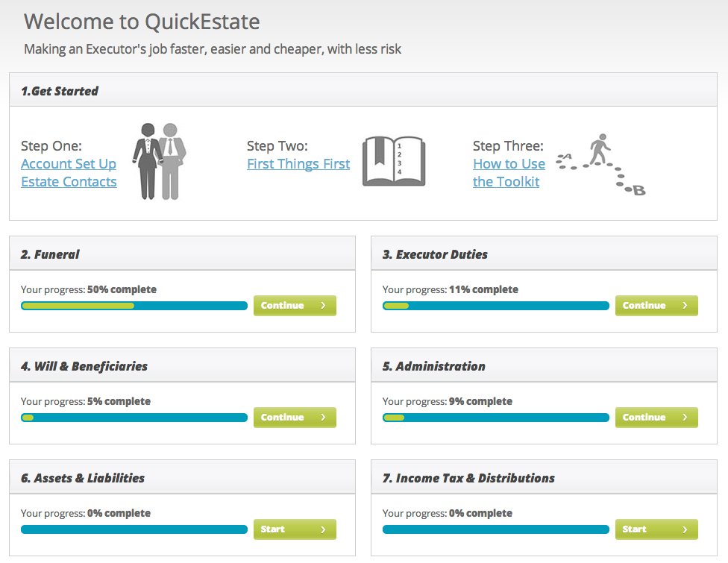
Task: Click the open book checklist icon
Action: click(393, 161)
